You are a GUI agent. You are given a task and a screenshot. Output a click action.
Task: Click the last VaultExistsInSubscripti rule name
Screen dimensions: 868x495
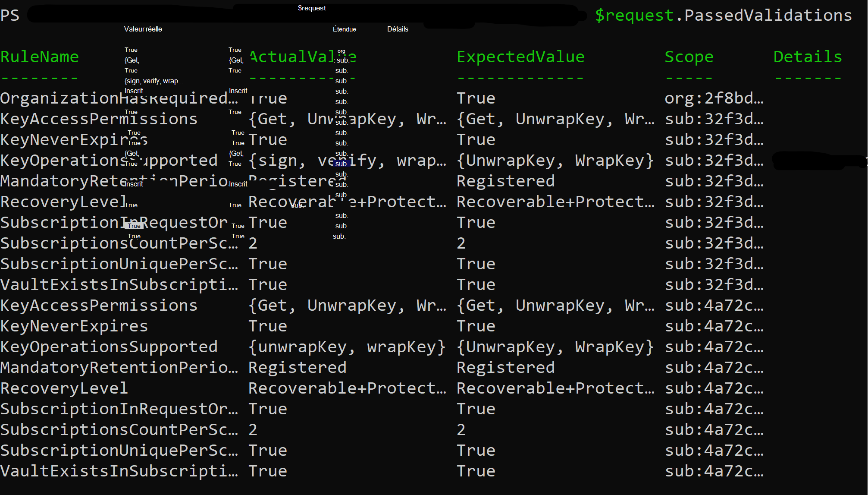(119, 471)
